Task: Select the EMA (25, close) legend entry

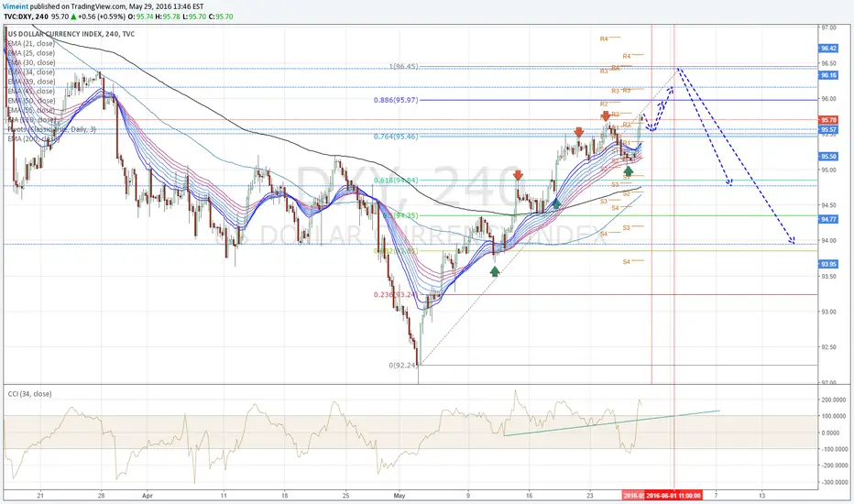Action: tap(30, 53)
